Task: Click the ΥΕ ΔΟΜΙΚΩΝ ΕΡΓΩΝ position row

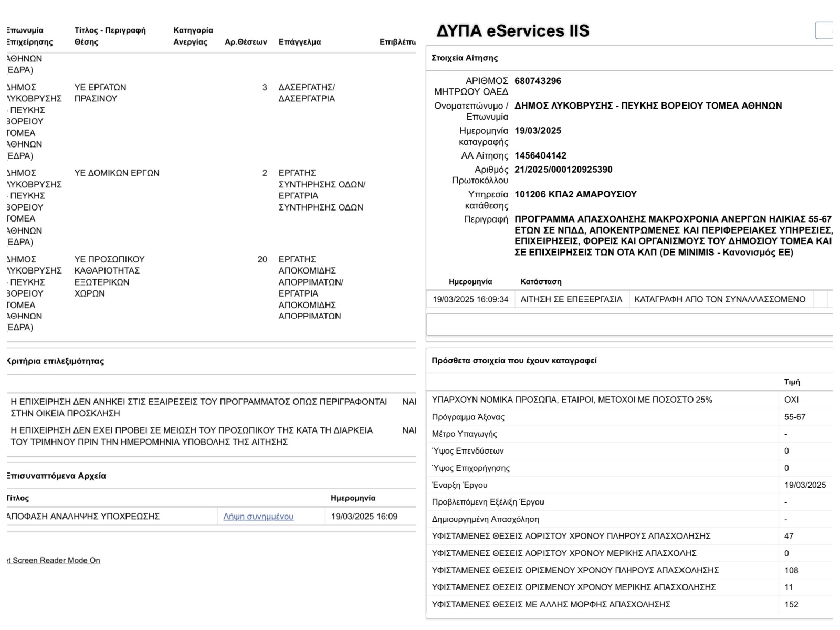Action: [x=212, y=207]
